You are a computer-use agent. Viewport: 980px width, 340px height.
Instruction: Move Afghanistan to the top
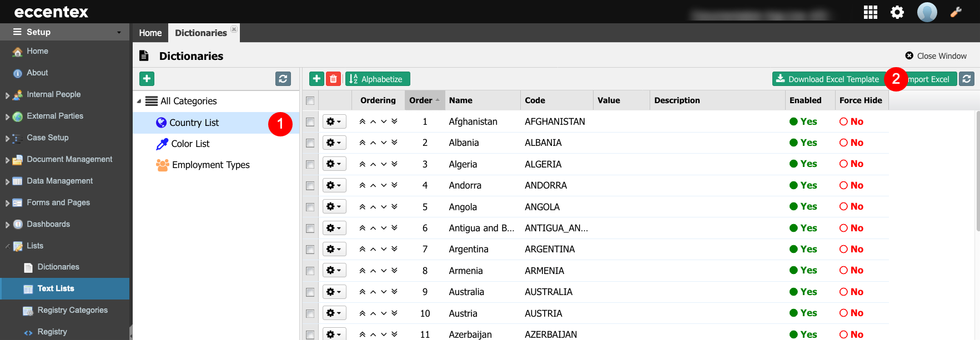362,121
